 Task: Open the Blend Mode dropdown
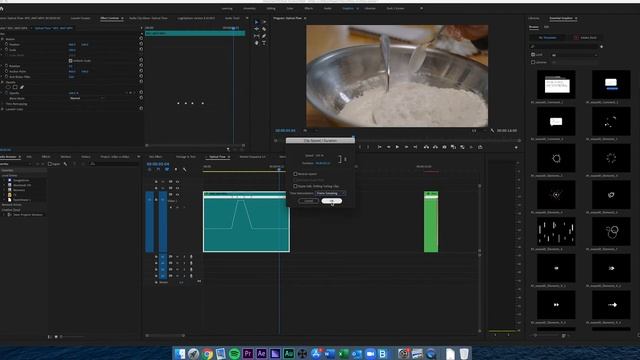(87, 98)
